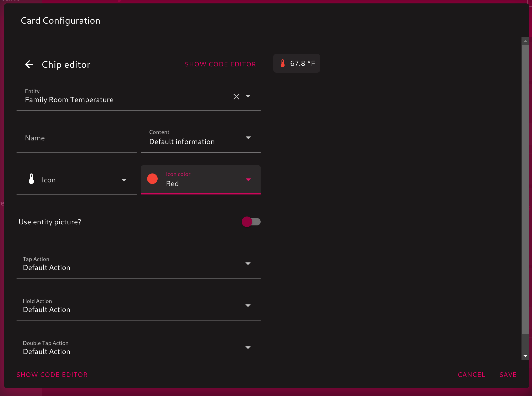Click the 67.8 °F chip preview
Screen dimensions: 532x396
coord(297,63)
